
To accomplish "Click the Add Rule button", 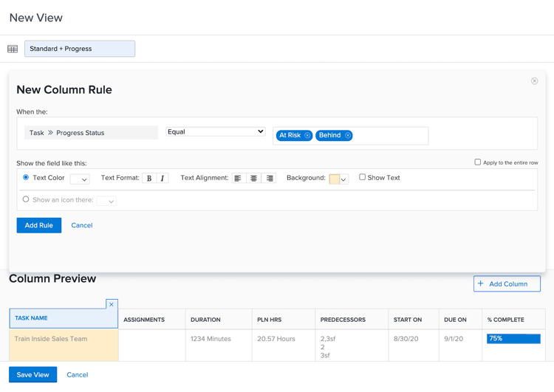I will 39,225.
